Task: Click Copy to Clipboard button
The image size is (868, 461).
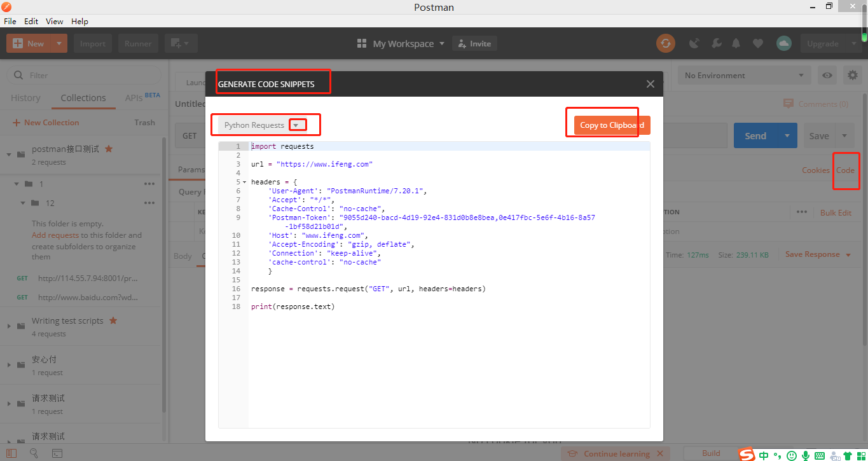Action: point(612,125)
